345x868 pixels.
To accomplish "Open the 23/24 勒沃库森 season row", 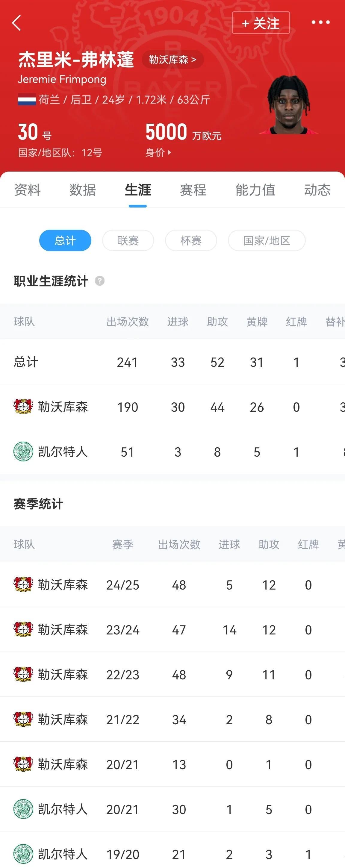I will pos(172,629).
